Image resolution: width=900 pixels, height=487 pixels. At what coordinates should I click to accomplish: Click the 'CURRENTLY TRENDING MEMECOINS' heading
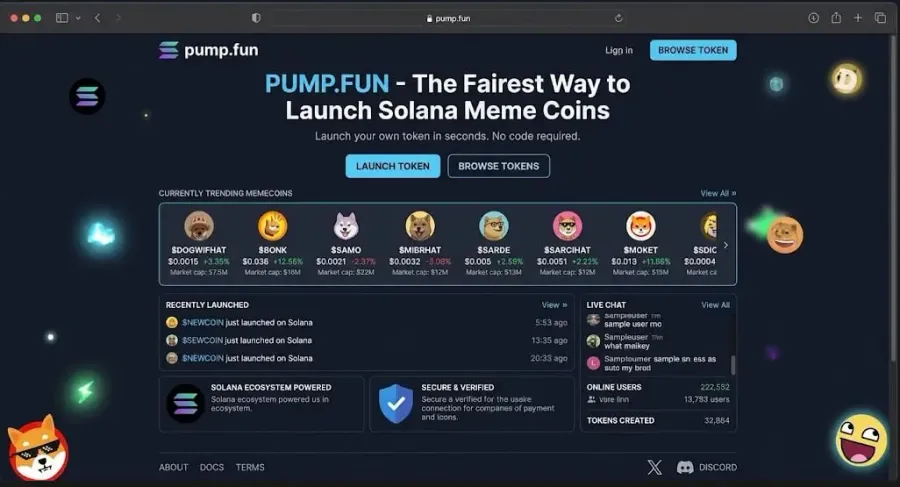(226, 194)
